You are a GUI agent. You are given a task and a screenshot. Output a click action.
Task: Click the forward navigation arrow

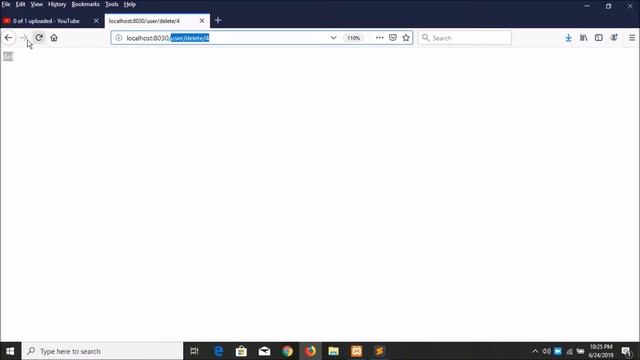pyautogui.click(x=24, y=38)
